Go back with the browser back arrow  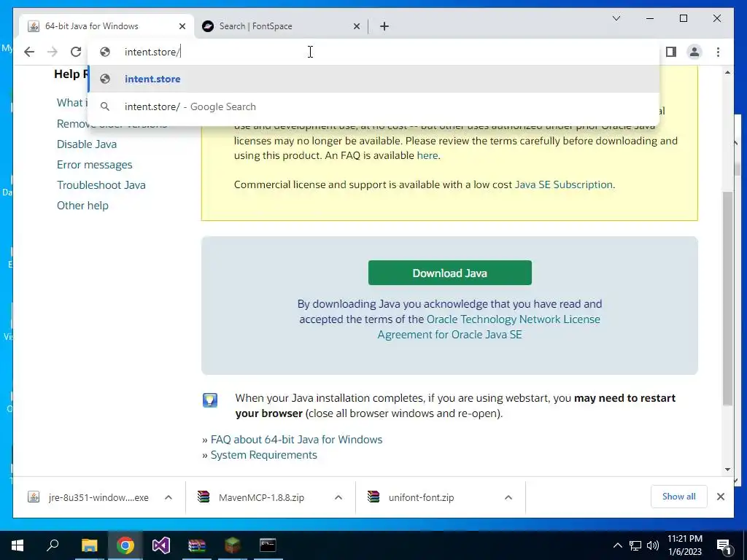(29, 52)
